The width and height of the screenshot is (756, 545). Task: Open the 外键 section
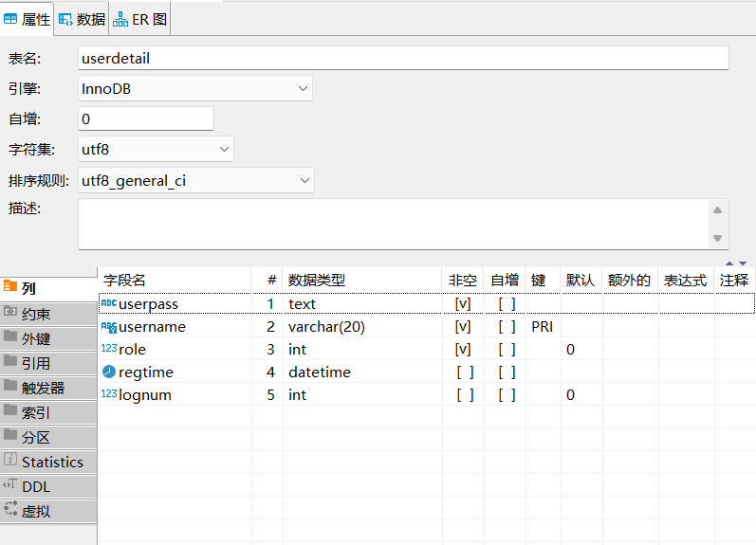click(48, 338)
